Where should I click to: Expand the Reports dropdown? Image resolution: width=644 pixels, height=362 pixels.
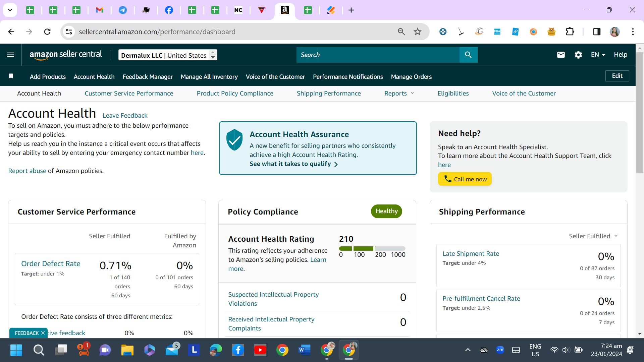(399, 94)
